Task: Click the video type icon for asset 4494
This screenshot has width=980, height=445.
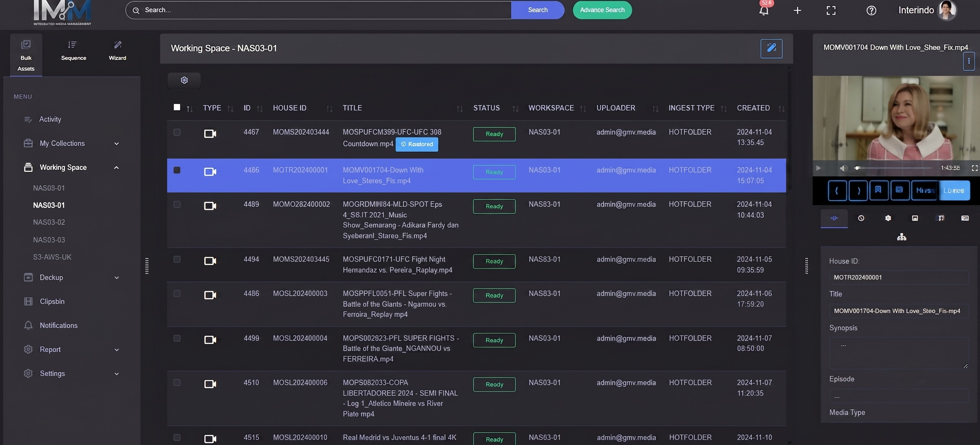Action: point(210,261)
